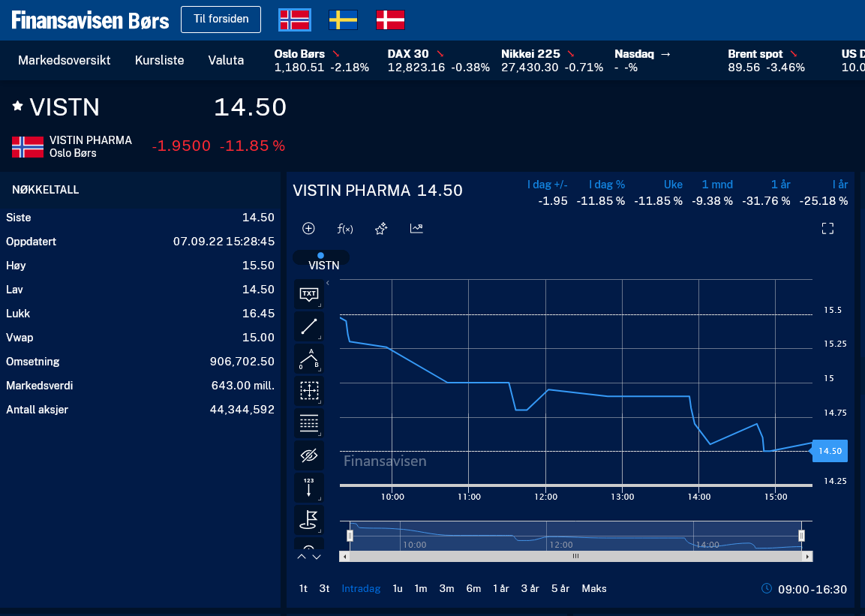Image resolution: width=865 pixels, height=616 pixels.
Task: Select the TXT annotation tool
Action: (x=309, y=294)
